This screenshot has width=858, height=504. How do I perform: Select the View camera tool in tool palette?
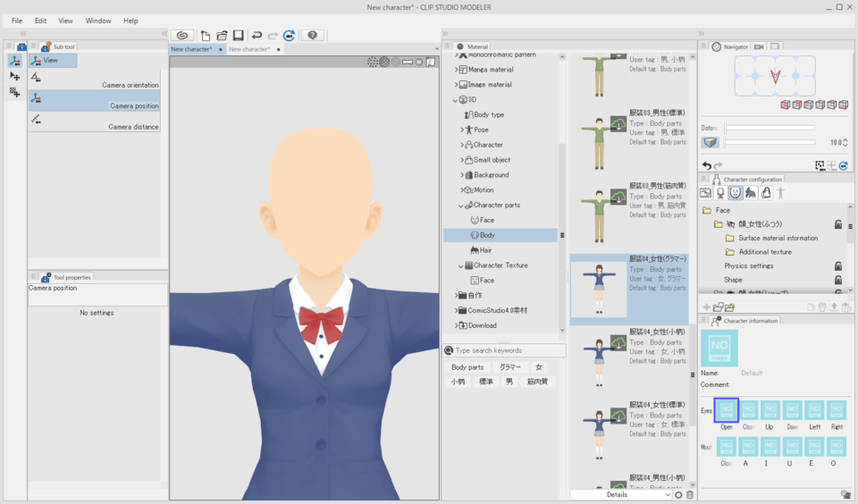[x=15, y=61]
